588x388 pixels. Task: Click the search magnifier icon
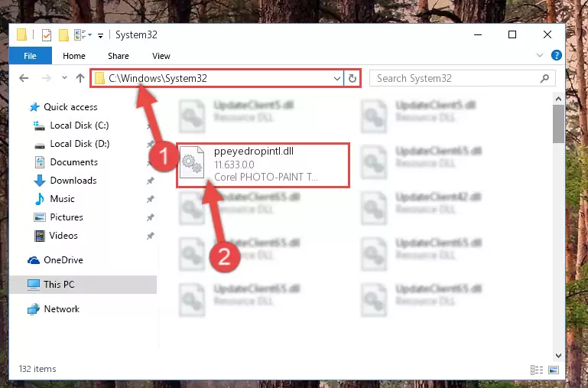point(545,78)
